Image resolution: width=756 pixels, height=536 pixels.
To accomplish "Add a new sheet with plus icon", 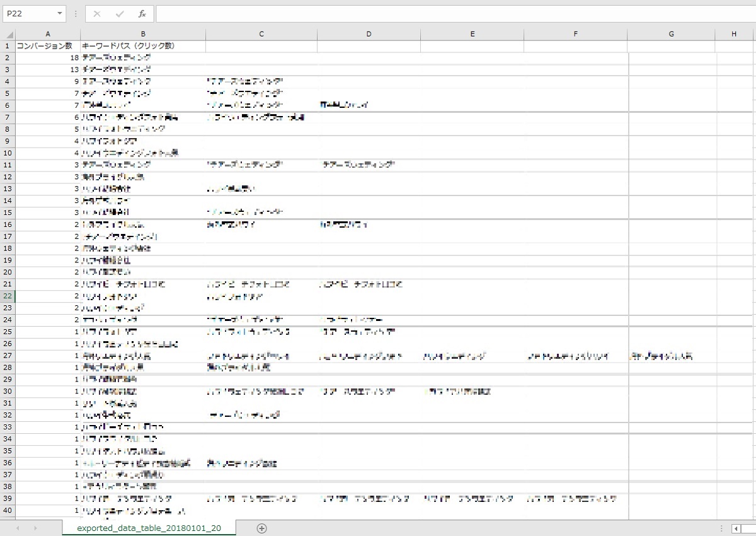I will click(262, 528).
